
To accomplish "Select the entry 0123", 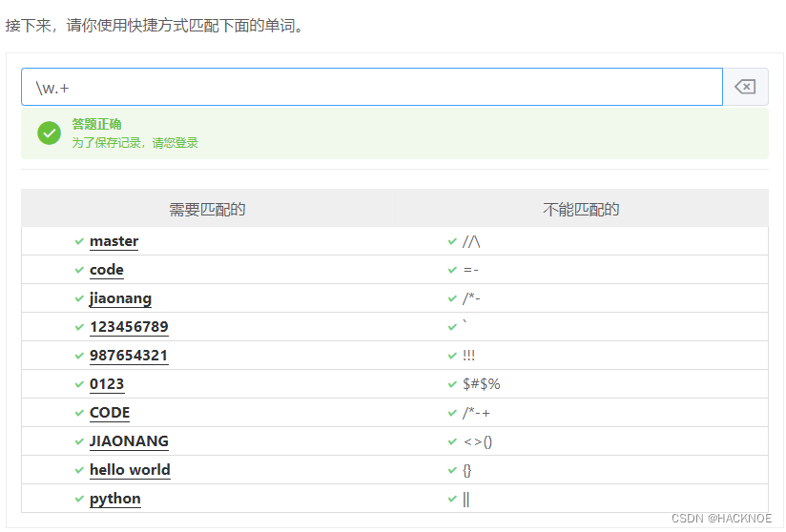I will tap(107, 384).
